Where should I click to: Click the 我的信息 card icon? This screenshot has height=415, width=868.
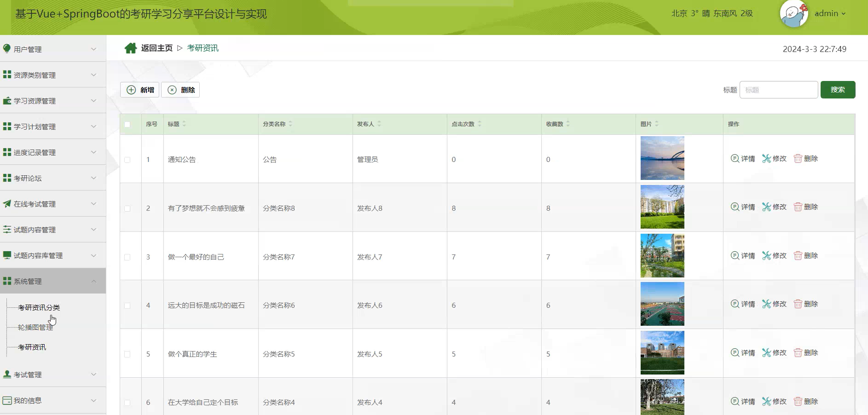(7, 400)
